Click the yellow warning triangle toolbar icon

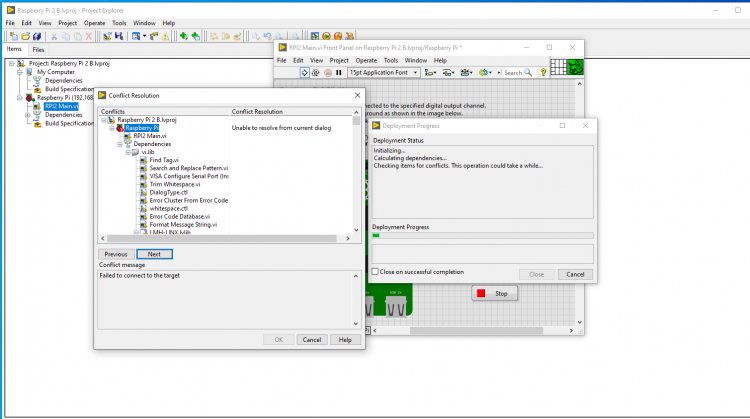[x=165, y=36]
